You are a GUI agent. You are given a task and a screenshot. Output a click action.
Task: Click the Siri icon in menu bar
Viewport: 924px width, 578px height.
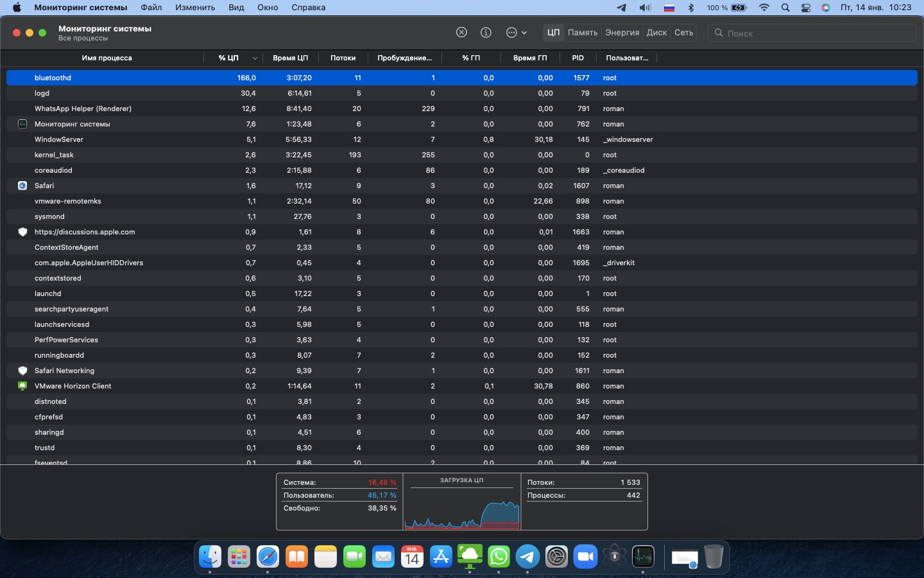click(826, 8)
